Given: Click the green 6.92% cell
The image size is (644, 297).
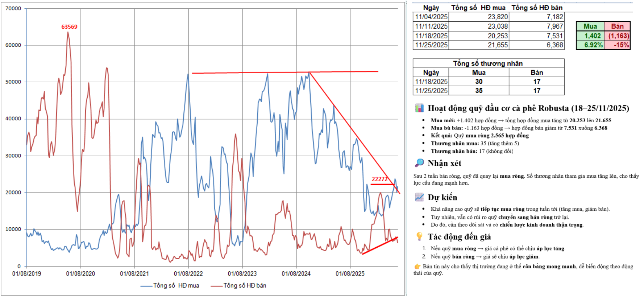Looking at the screenshot, I should click(590, 45).
